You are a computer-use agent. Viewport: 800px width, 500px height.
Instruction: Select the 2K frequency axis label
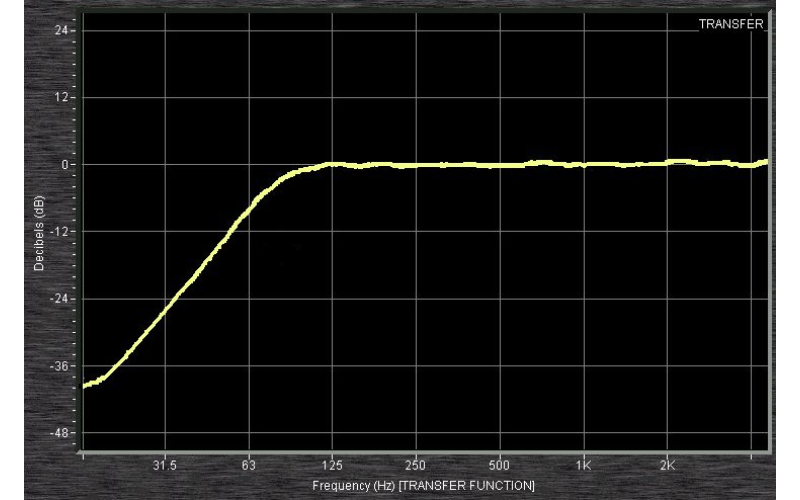(668, 466)
